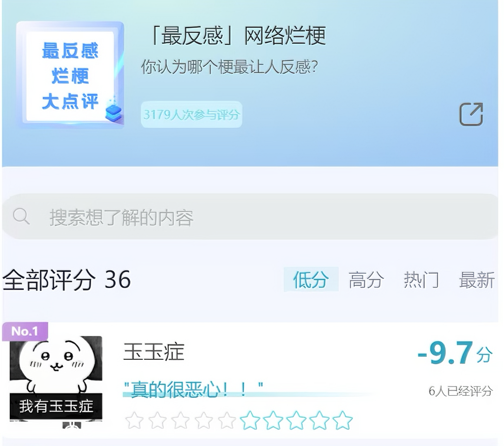Select the 低分 sort tab
Viewport: 504px width, 446px height.
[x=311, y=280]
